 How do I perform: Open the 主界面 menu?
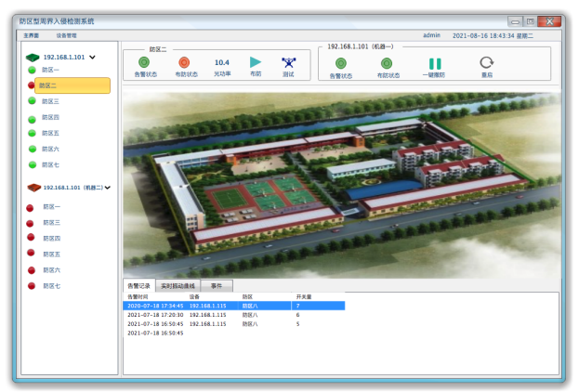pyautogui.click(x=32, y=35)
